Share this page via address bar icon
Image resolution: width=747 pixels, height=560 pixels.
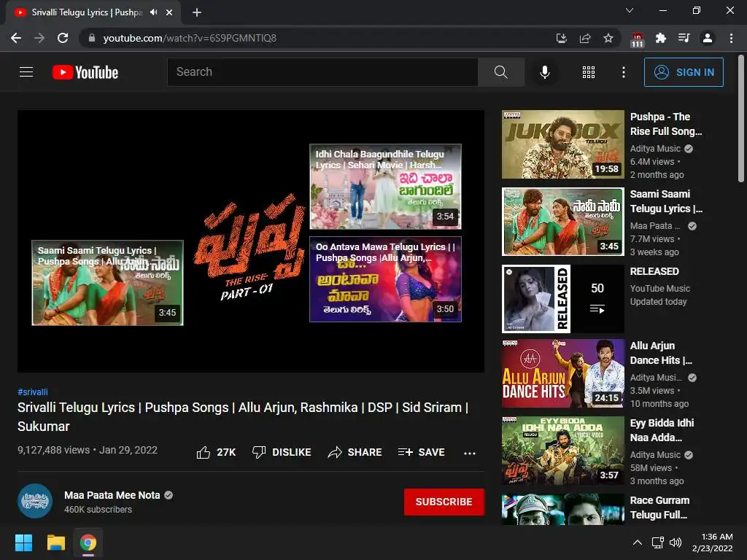(x=585, y=38)
